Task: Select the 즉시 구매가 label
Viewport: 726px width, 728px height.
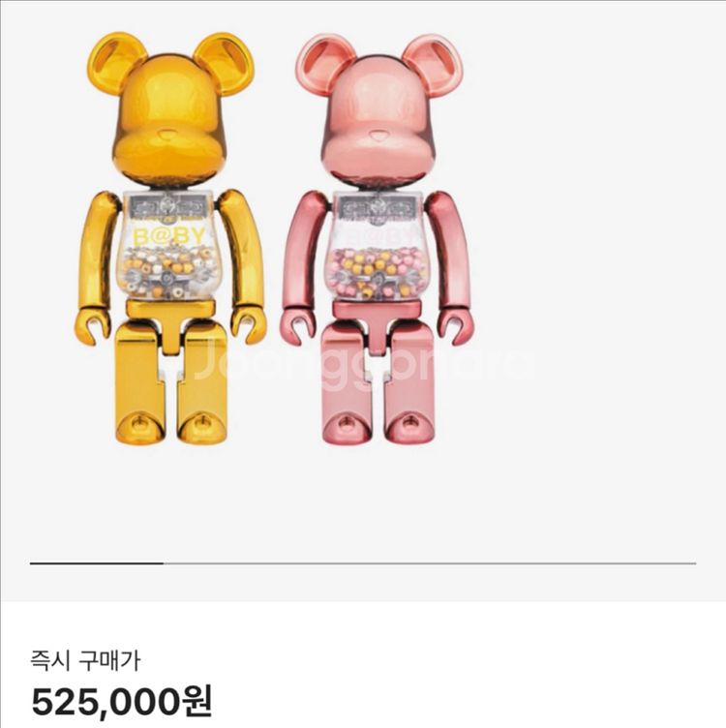Action: 85,660
